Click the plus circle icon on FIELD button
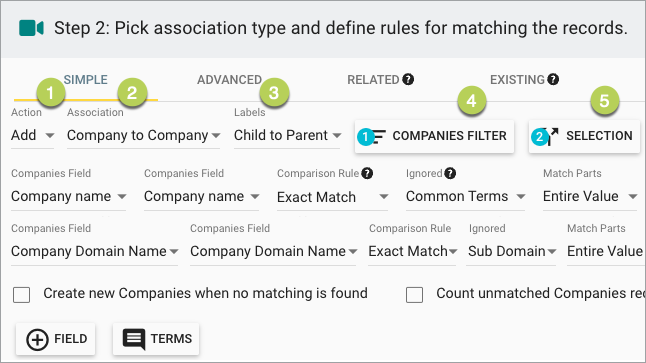This screenshot has height=363, width=646. [37, 340]
